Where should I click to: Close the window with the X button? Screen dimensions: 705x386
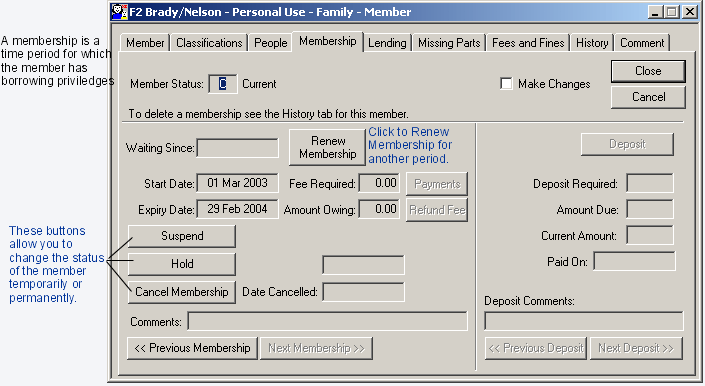[x=689, y=12]
